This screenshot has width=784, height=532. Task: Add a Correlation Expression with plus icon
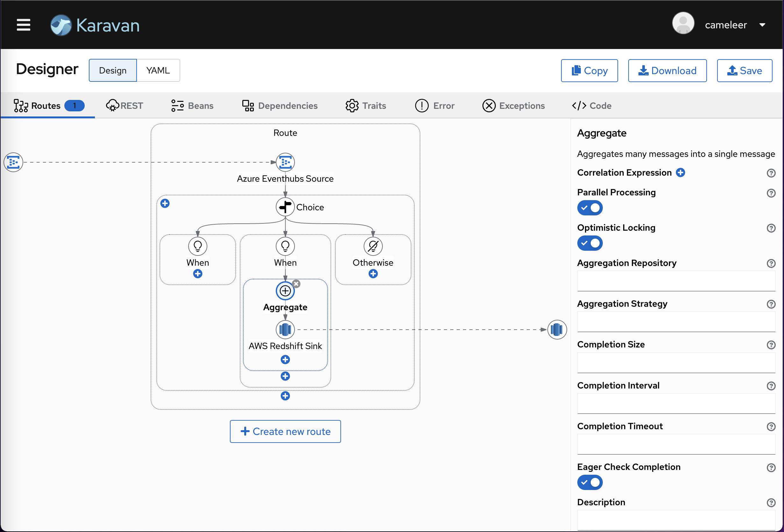pos(681,172)
